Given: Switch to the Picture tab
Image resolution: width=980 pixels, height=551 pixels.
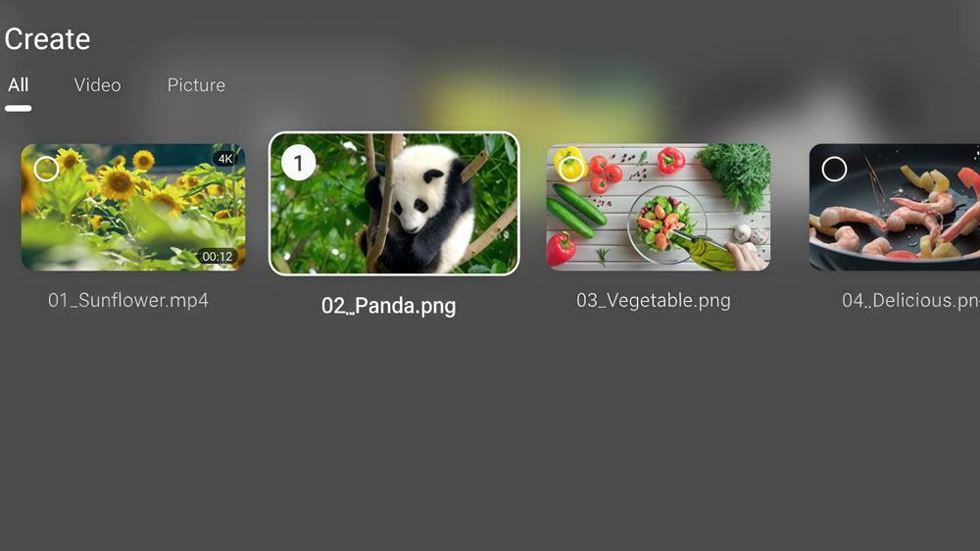Looking at the screenshot, I should pos(196,85).
